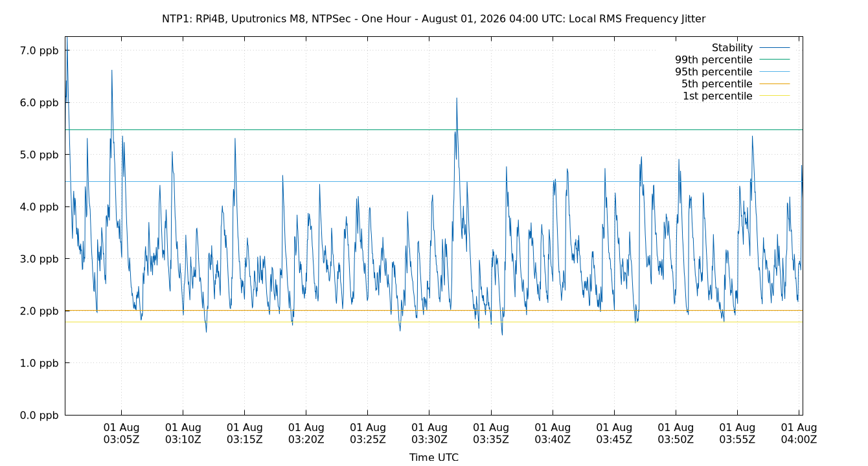The height and width of the screenshot is (466, 868).
Task: Click the Stability legend line sample
Action: coord(774,48)
